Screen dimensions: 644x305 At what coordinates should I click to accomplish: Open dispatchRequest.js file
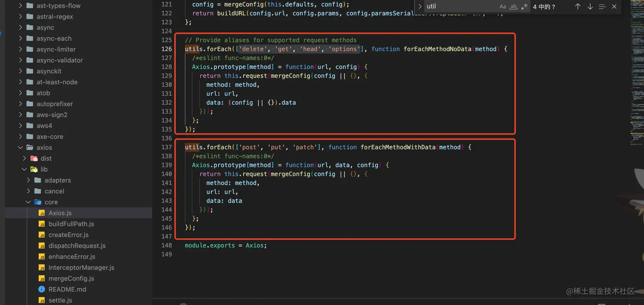coord(77,246)
